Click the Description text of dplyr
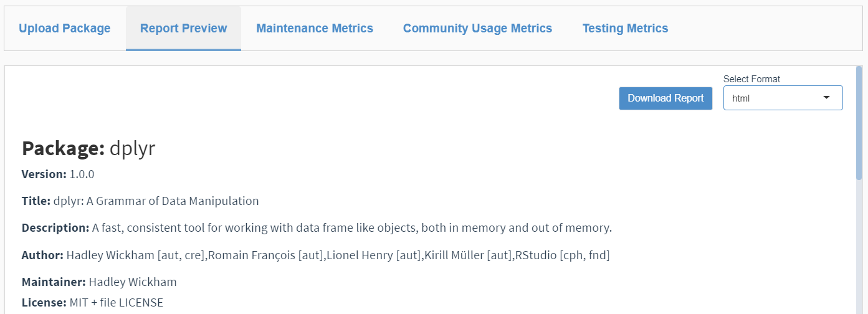The height and width of the screenshot is (314, 868). (x=352, y=228)
